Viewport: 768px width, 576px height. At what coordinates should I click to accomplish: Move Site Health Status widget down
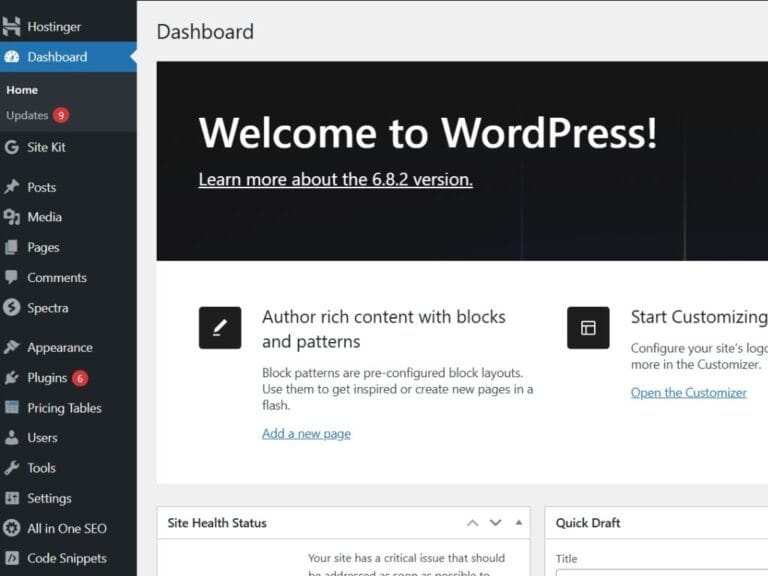pyautogui.click(x=496, y=523)
